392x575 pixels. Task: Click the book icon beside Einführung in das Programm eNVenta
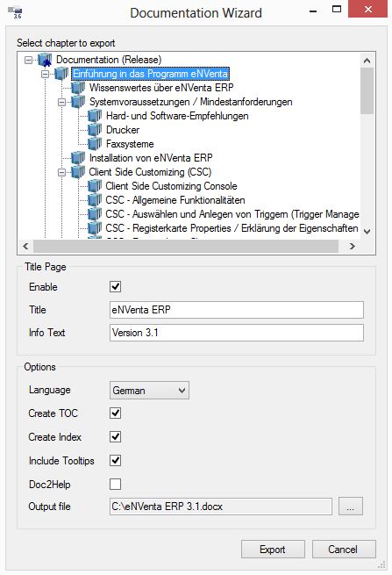click(x=61, y=74)
